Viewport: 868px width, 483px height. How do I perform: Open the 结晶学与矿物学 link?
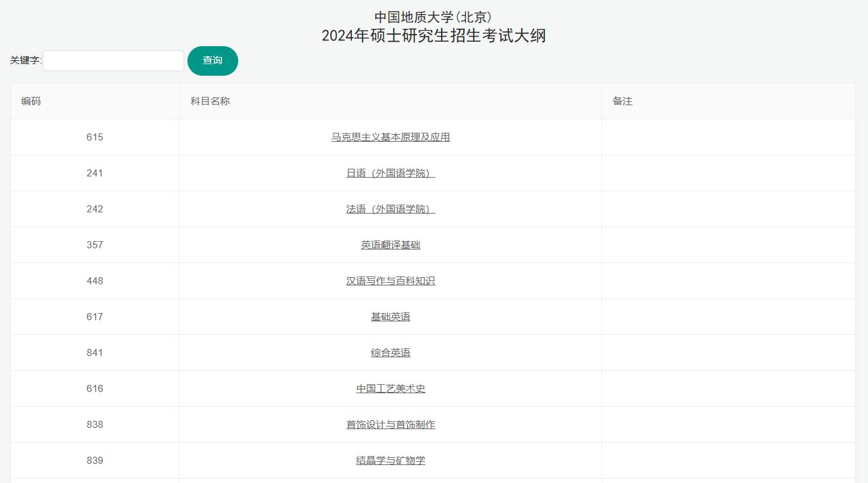point(390,461)
